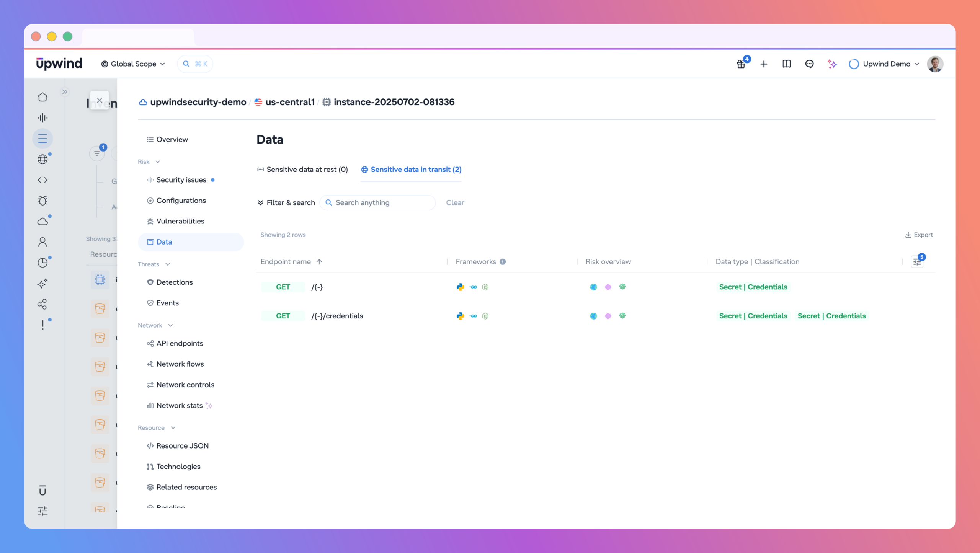Viewport: 980px width, 553px height.
Task: Expand Filter & search options
Action: coord(286,202)
